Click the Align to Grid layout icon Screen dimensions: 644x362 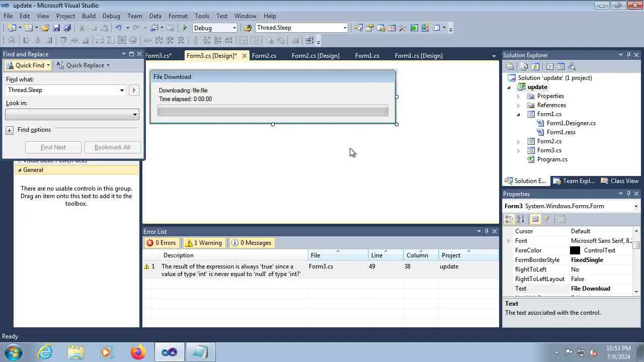point(12,41)
